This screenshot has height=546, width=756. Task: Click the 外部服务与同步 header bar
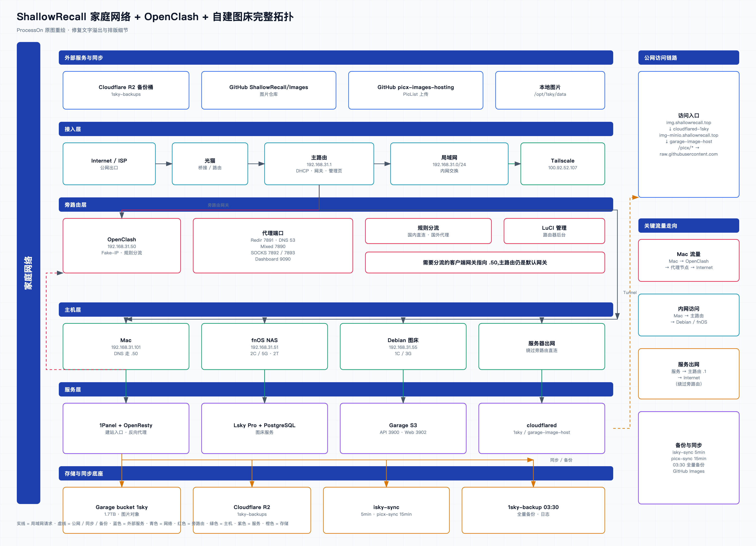336,58
